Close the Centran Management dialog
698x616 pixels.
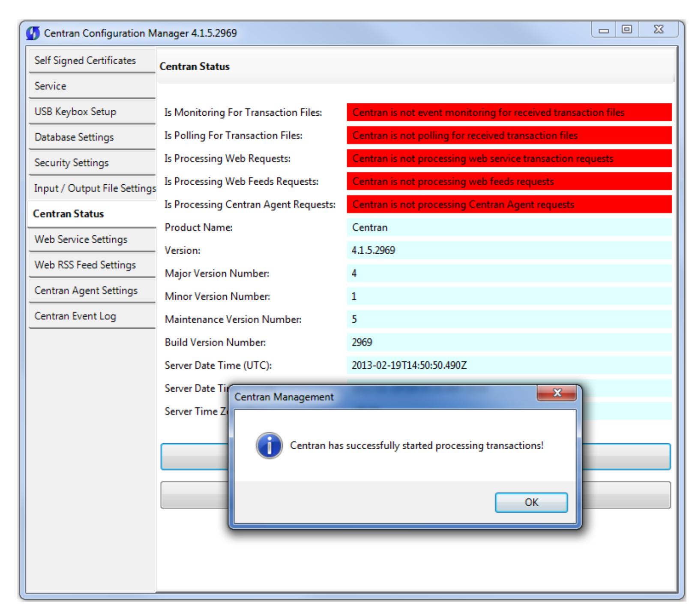tap(556, 393)
